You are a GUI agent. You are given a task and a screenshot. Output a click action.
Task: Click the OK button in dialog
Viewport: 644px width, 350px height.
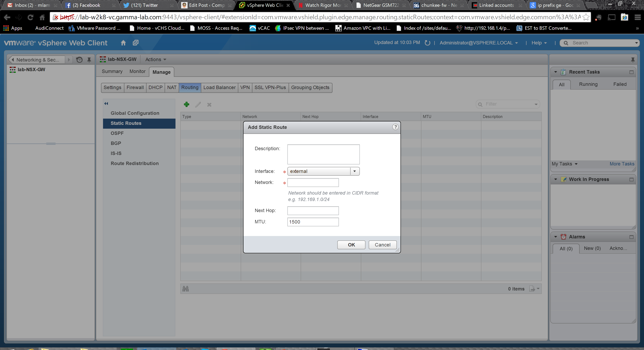[x=351, y=245]
